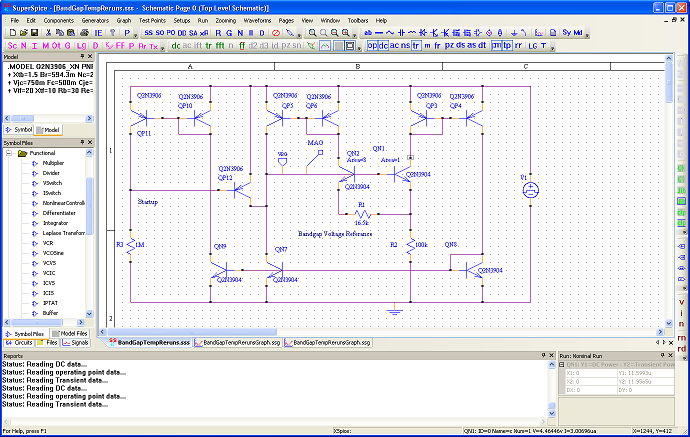Image resolution: width=690 pixels, height=437 pixels.
Task: Toggle the tr transient analysis button
Action: [416, 45]
